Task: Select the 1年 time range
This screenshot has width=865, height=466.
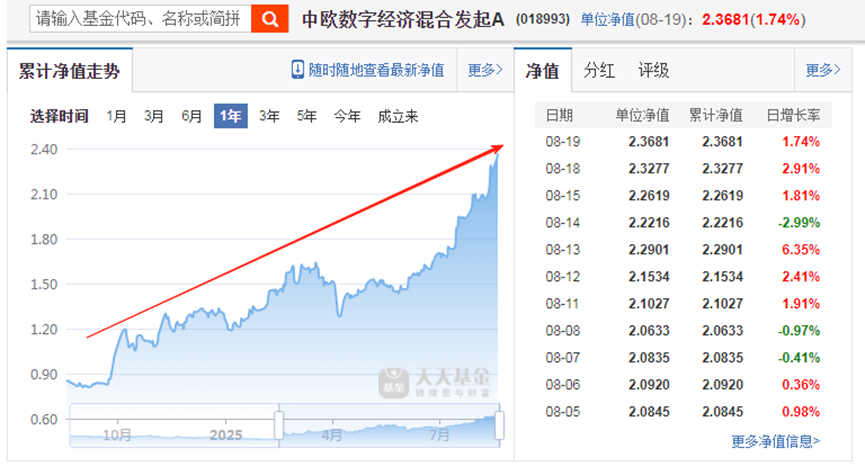Action: [x=231, y=116]
